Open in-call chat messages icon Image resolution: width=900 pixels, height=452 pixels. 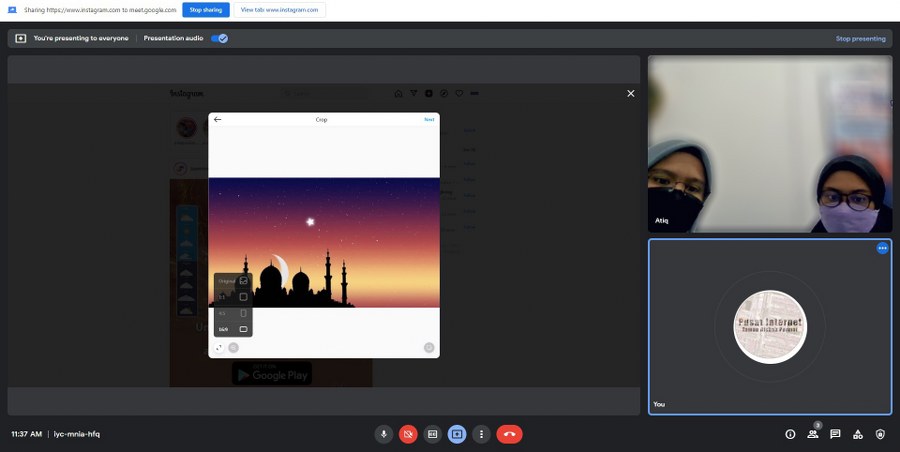[x=835, y=434]
